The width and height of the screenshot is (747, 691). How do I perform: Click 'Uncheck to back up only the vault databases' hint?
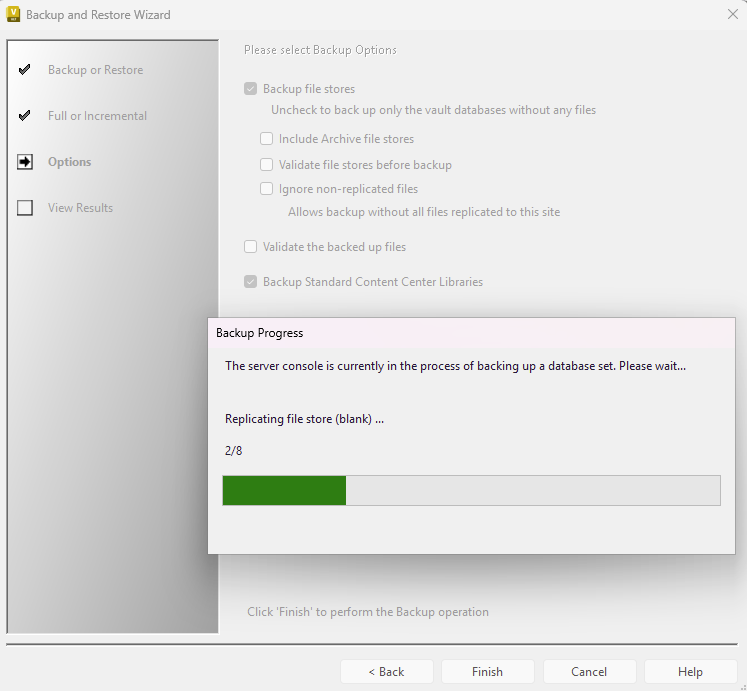[434, 110]
